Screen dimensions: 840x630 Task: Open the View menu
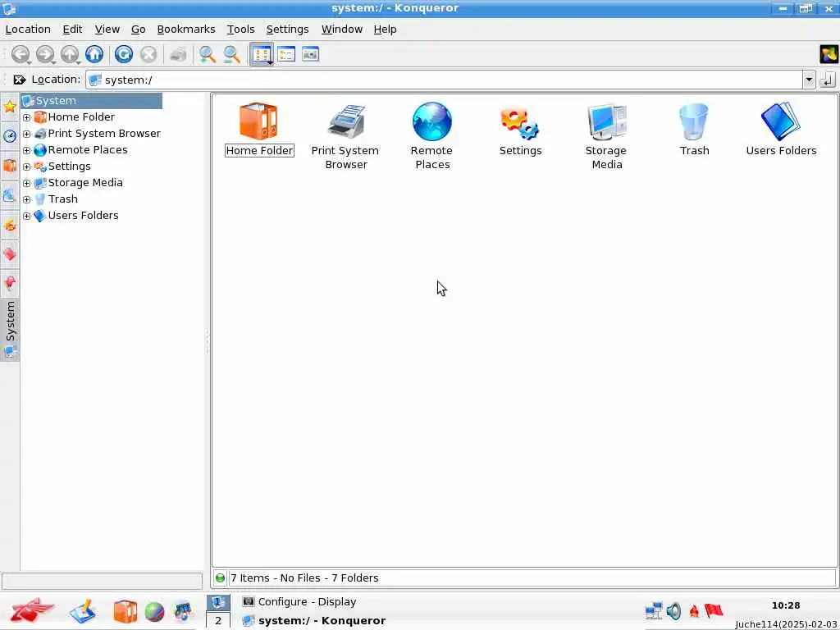[x=107, y=30]
